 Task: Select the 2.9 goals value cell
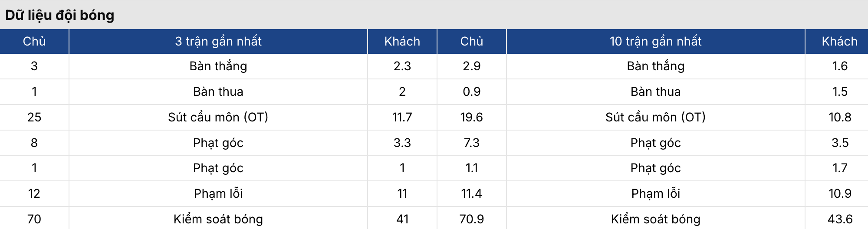(471, 66)
